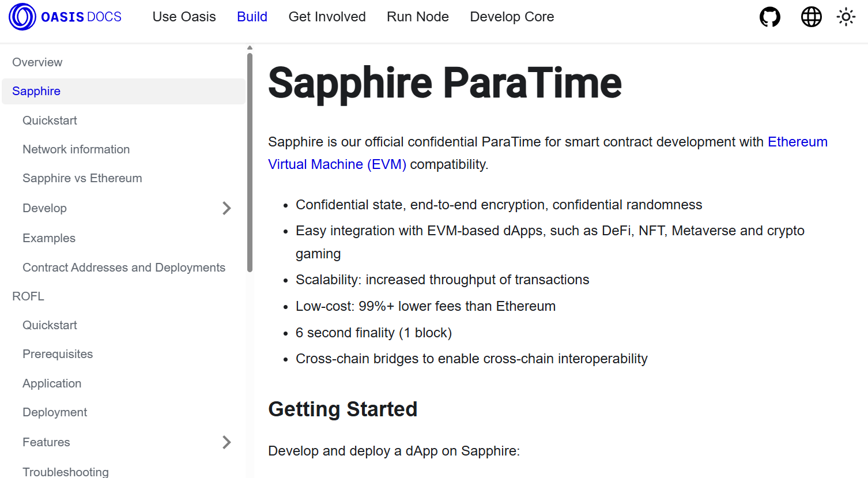Open the Develop sidebar item

tap(44, 208)
